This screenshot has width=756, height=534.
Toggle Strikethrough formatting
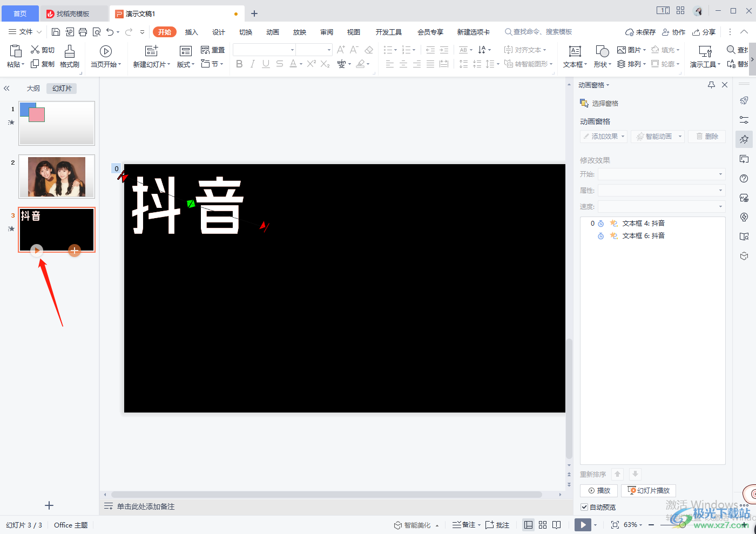[x=279, y=64]
